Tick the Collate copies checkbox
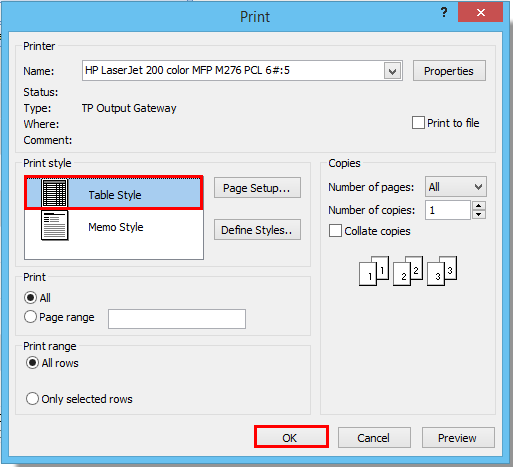Screen dimensions: 513x467 [335, 231]
